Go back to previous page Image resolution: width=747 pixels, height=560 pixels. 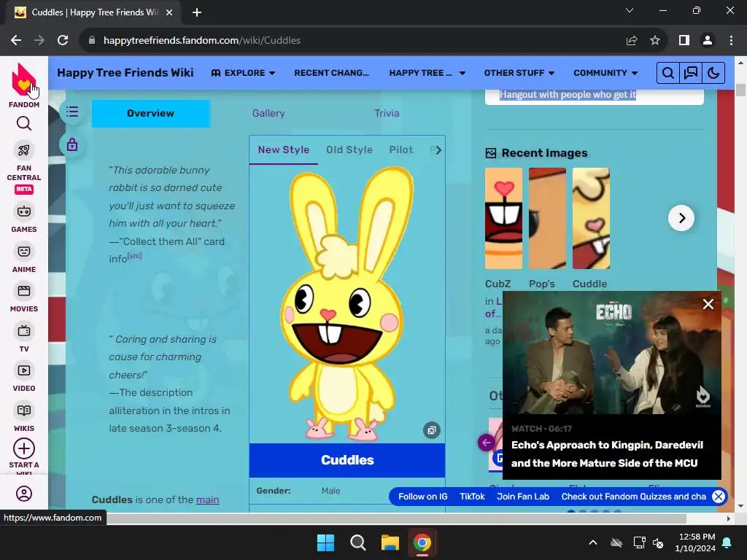click(x=16, y=41)
